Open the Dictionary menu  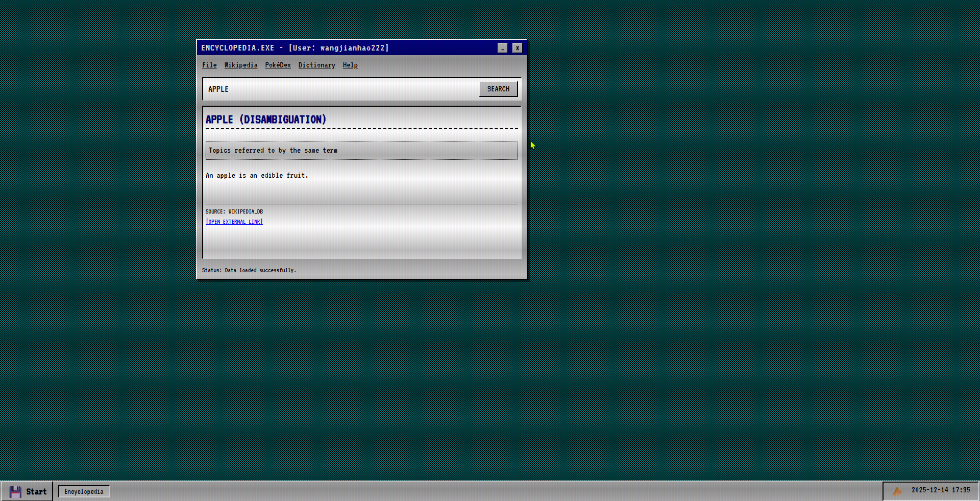tap(316, 65)
